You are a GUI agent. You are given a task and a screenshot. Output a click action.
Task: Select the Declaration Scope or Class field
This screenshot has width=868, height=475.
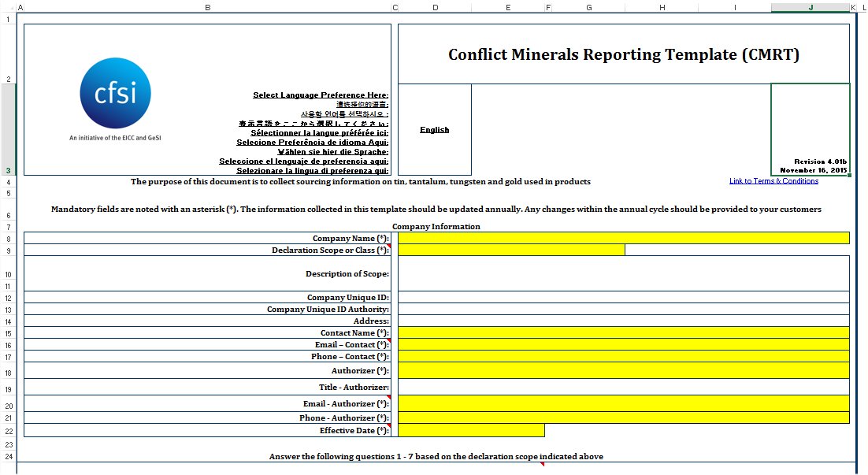511,250
